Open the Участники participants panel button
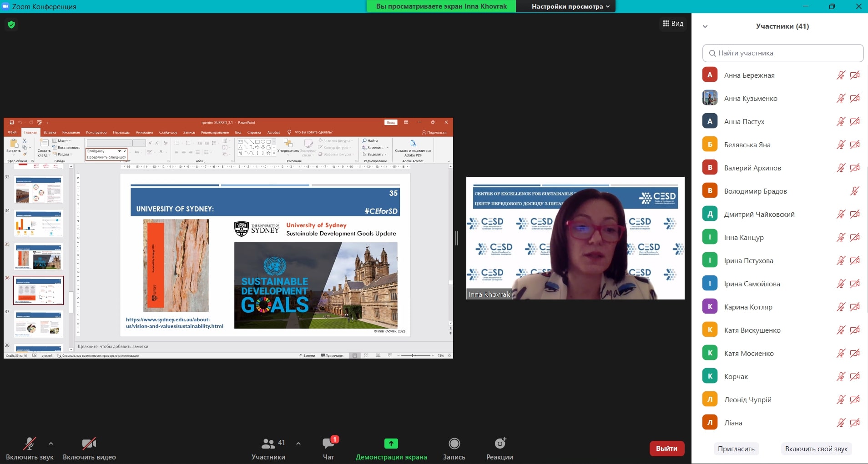The width and height of the screenshot is (868, 464). pyautogui.click(x=268, y=448)
